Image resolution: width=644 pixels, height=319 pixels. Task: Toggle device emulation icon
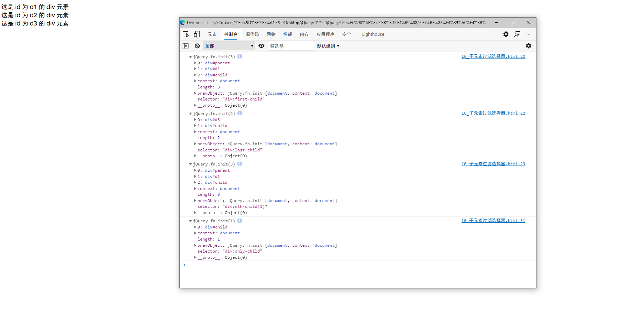(x=197, y=34)
